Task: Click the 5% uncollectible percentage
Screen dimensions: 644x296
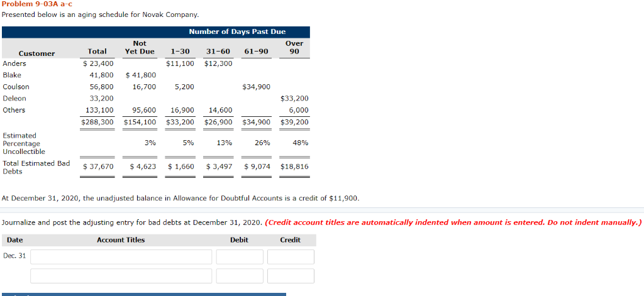Action: [189, 143]
